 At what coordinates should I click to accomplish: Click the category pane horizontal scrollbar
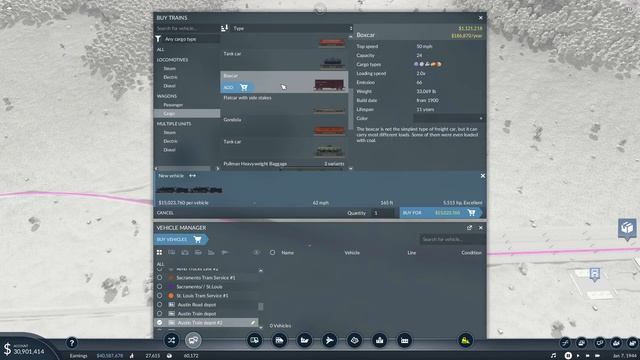(184, 168)
